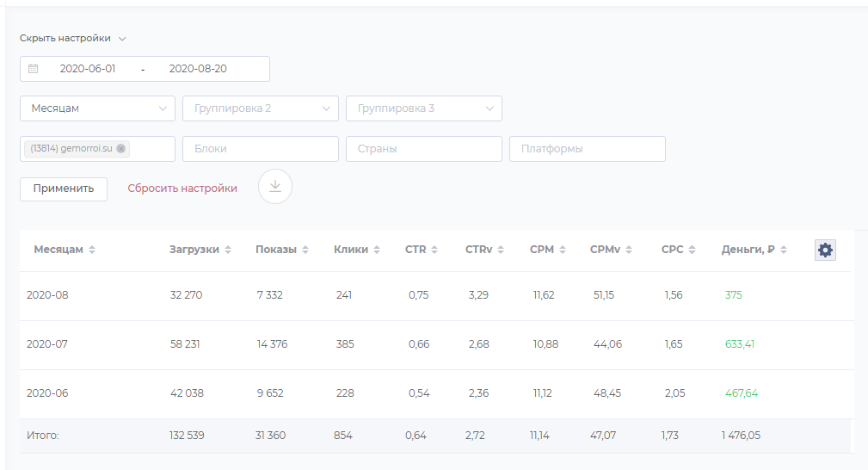Click the Платформы filter field

click(587, 149)
